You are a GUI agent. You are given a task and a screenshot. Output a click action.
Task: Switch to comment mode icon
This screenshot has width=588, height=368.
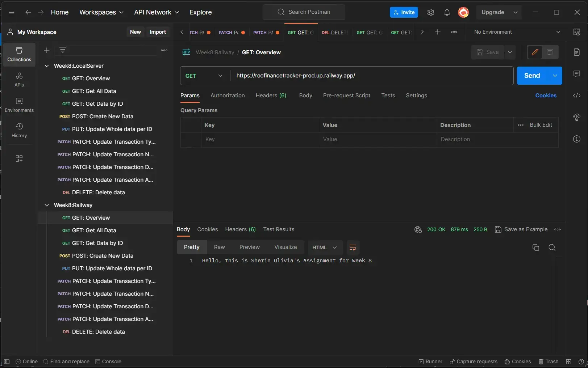tap(550, 52)
